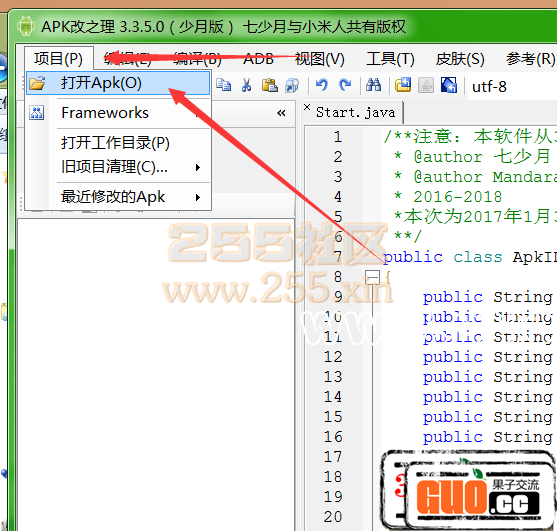The height and width of the screenshot is (531, 557).
Task: Click the binoculars Find icon
Action: [373, 85]
